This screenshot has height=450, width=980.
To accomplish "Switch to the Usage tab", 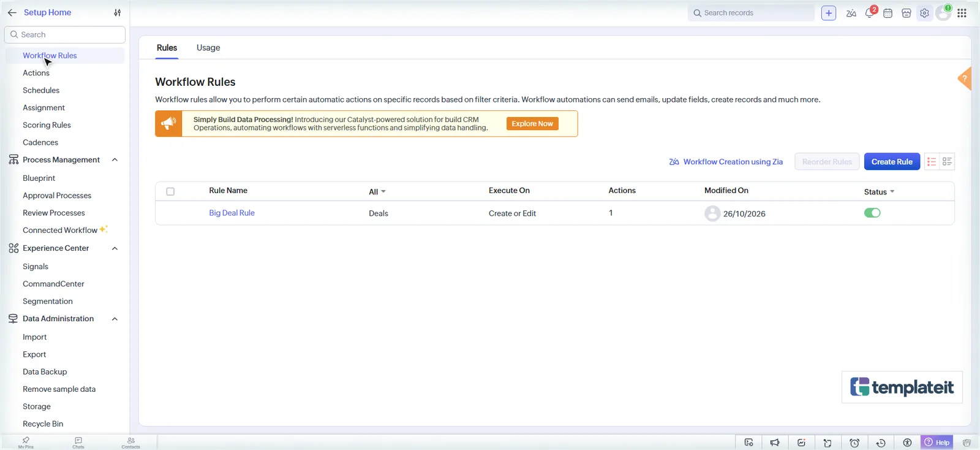I will 208,48.
